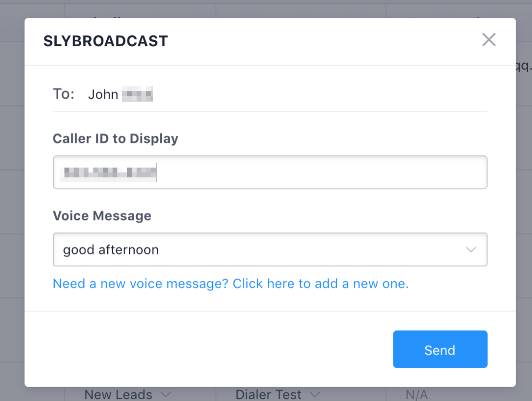
Task: Click the 'Need a new voice message?' link
Action: [x=230, y=284]
